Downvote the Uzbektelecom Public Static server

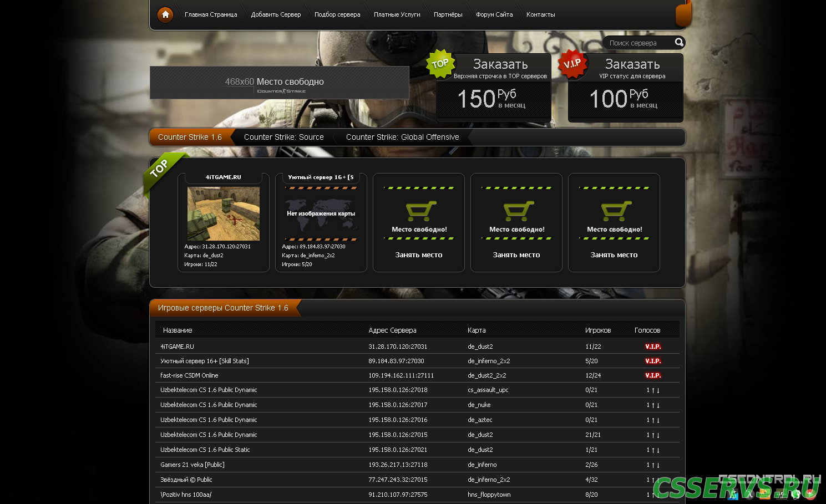pyautogui.click(x=658, y=450)
